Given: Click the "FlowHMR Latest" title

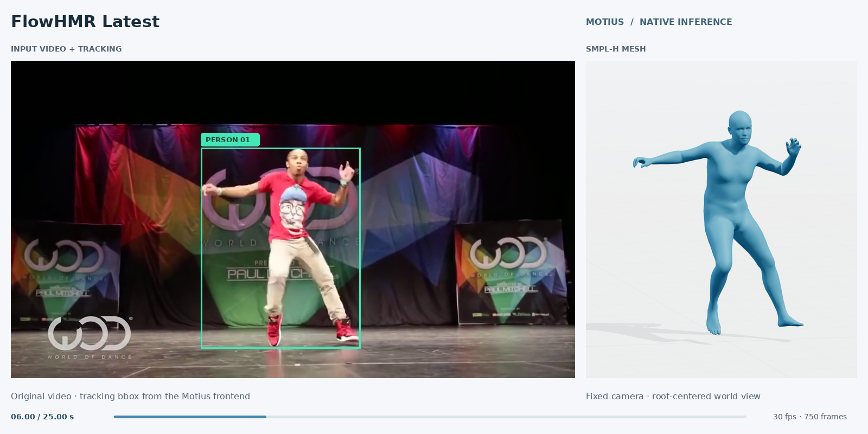Looking at the screenshot, I should 85,22.
